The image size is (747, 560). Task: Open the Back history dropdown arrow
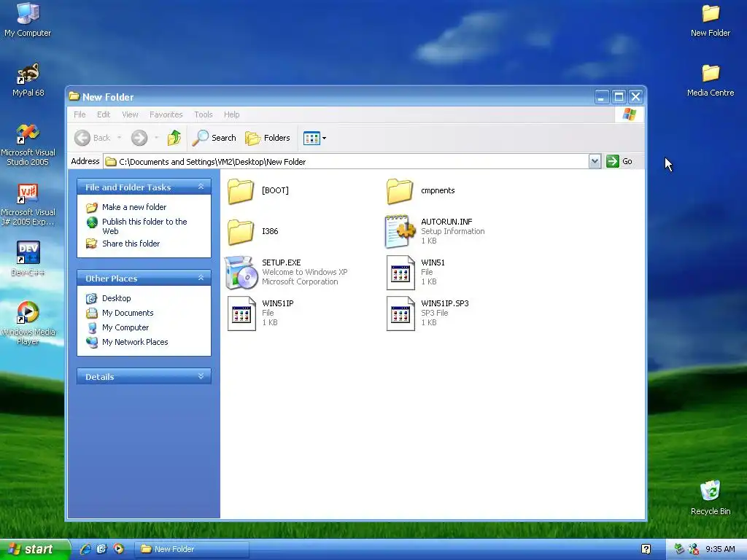click(119, 138)
